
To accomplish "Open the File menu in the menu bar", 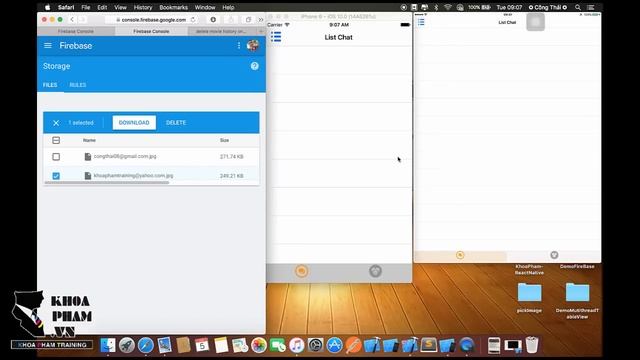I will 85,7.
